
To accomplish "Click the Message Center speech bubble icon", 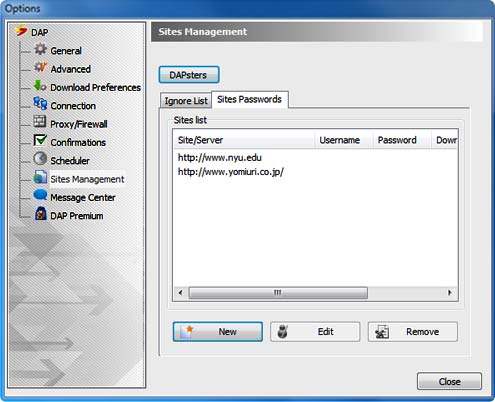I will coord(40,195).
